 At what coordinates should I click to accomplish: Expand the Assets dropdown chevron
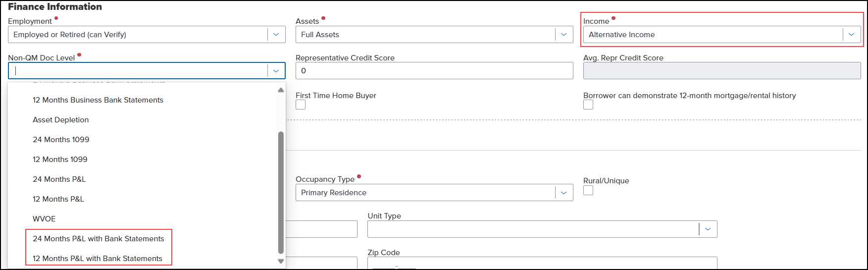click(563, 35)
